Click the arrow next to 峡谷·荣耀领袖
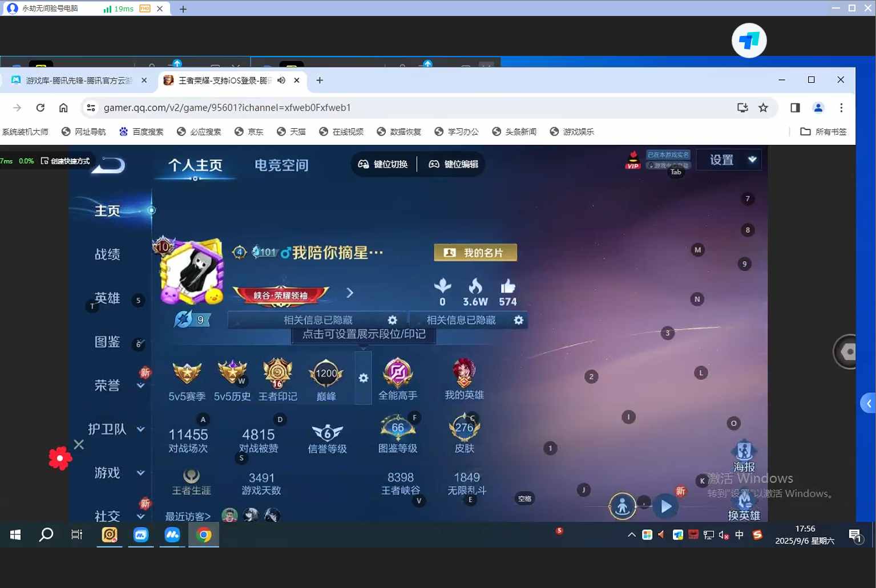The width and height of the screenshot is (876, 588). 350,293
